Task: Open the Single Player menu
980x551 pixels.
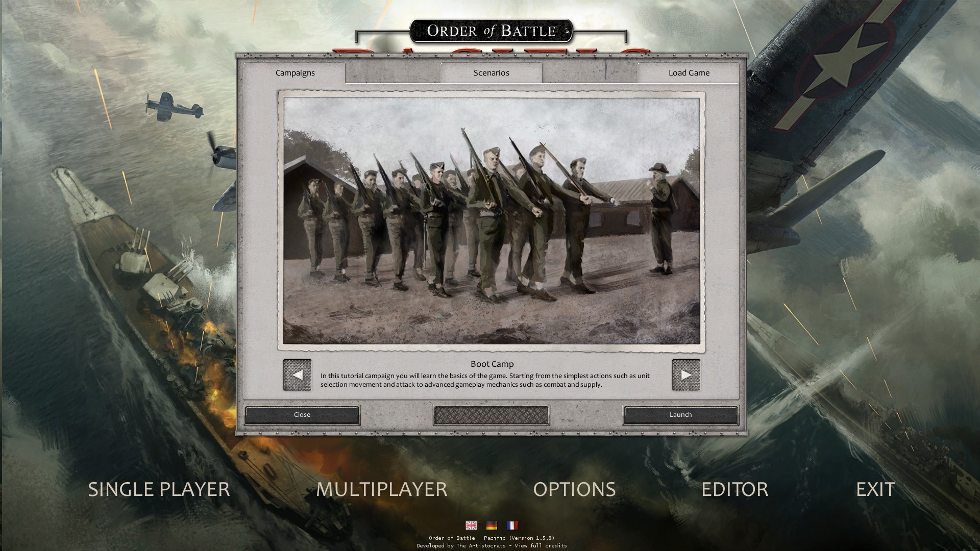Action: click(159, 489)
